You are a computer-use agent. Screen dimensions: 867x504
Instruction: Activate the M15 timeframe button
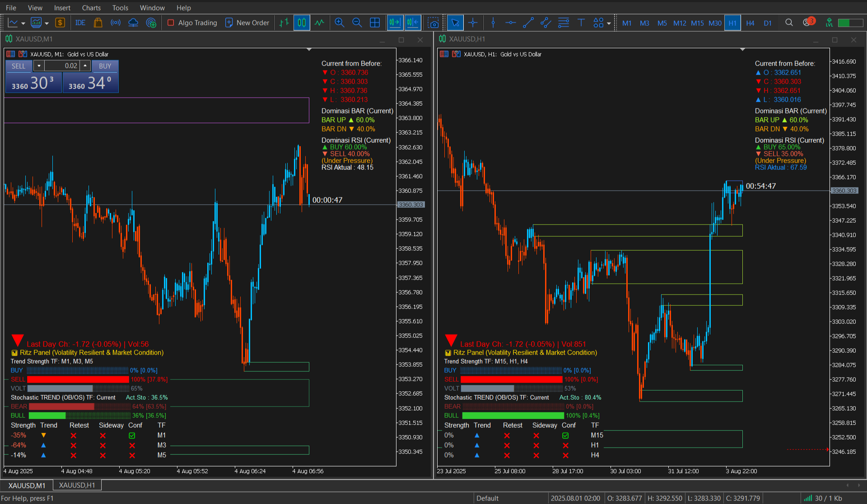click(x=697, y=23)
